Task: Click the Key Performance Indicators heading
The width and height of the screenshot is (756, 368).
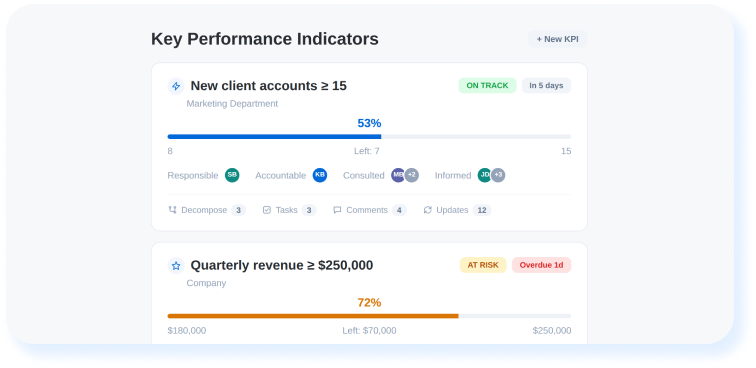Action: click(x=265, y=39)
